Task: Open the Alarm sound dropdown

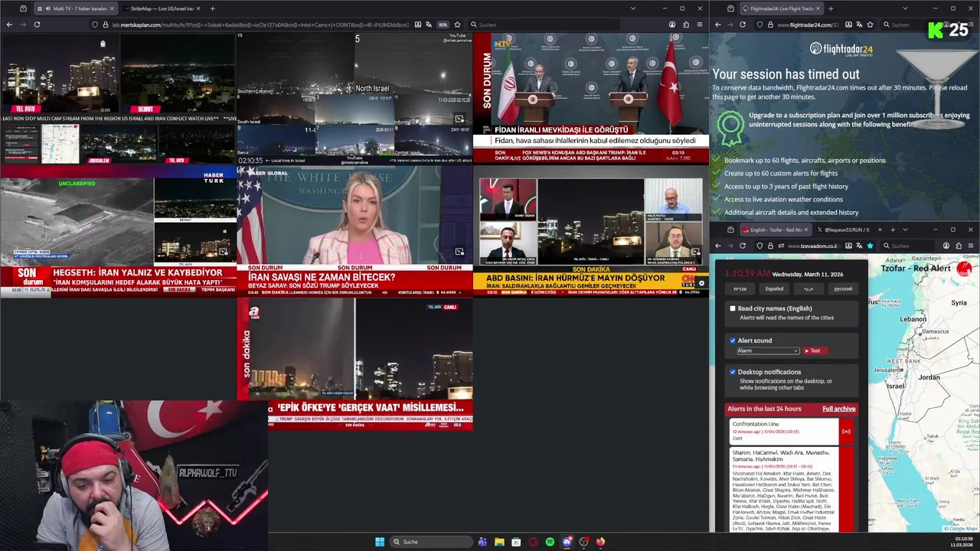Action: coord(768,350)
